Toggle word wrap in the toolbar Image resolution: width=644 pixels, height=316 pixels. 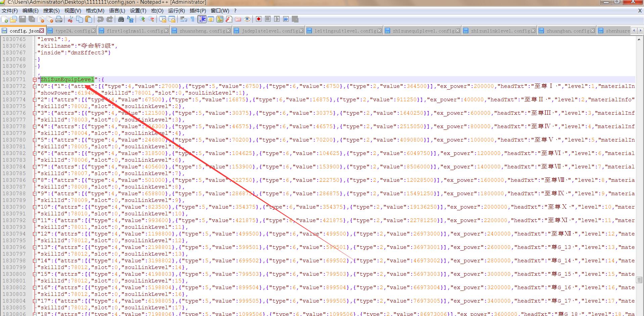point(183,19)
